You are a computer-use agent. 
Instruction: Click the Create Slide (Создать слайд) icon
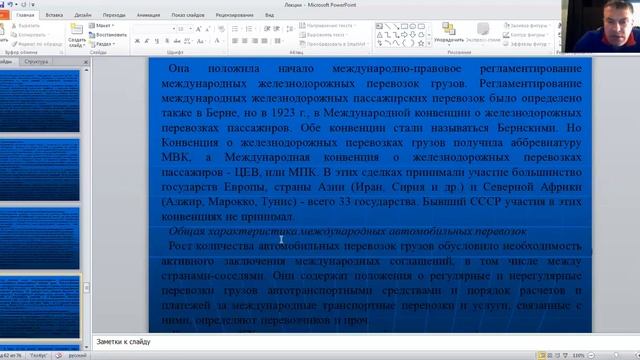tap(76, 29)
